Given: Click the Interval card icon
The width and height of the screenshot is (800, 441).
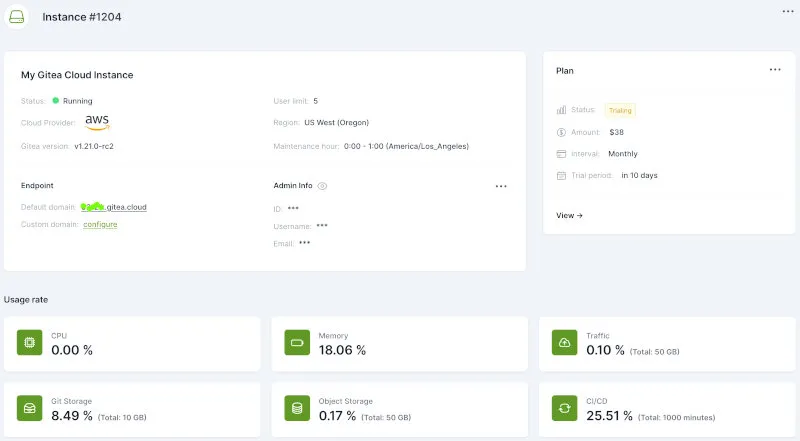Looking at the screenshot, I should coord(561,154).
